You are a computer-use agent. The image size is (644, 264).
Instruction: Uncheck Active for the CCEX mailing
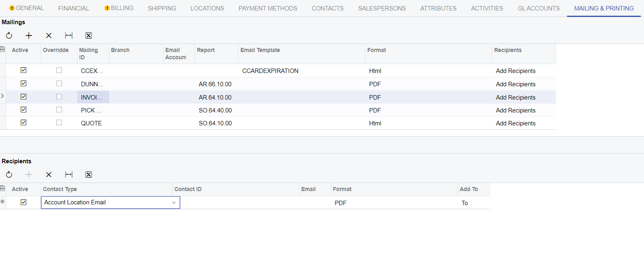click(23, 70)
